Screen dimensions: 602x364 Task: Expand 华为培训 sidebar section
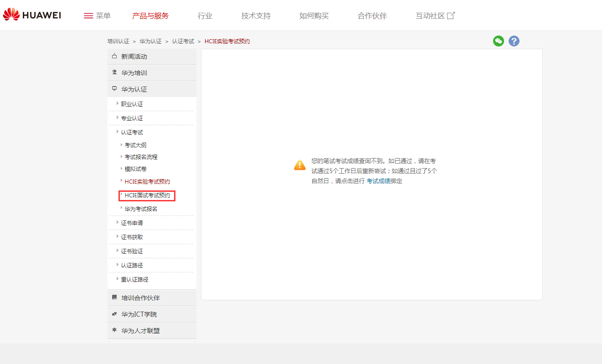152,73
